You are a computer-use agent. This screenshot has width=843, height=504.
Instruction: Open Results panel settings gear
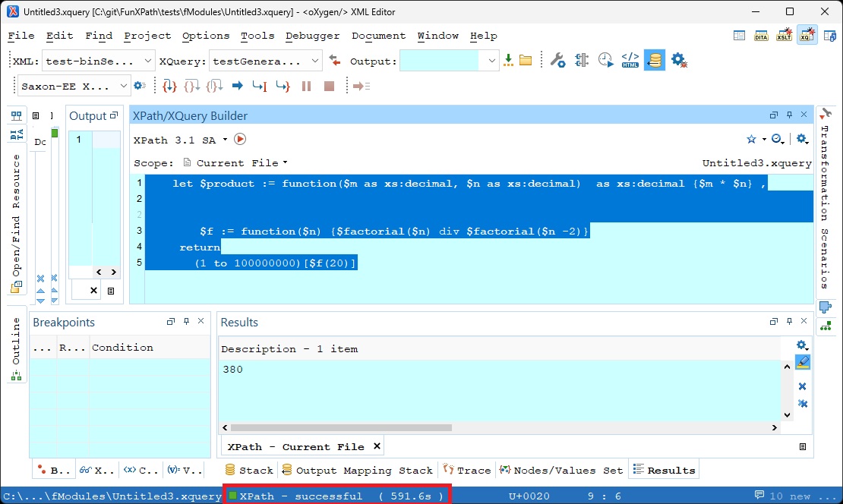802,345
